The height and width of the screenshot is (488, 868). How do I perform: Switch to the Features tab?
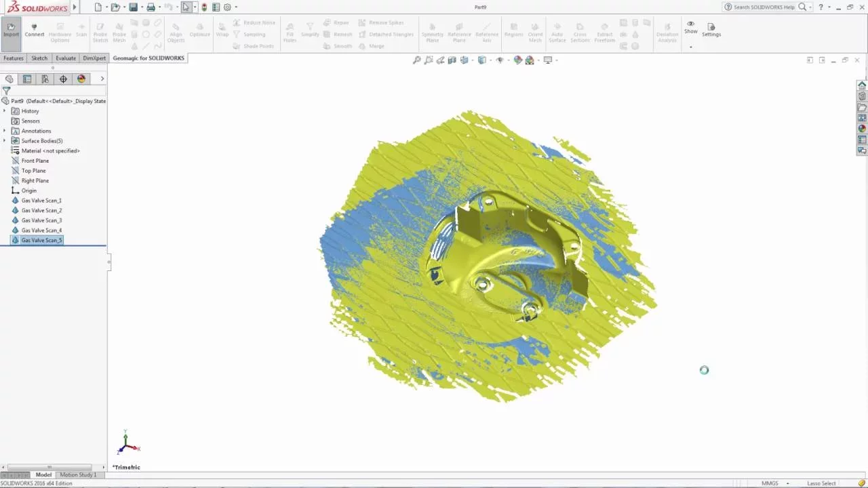click(14, 58)
